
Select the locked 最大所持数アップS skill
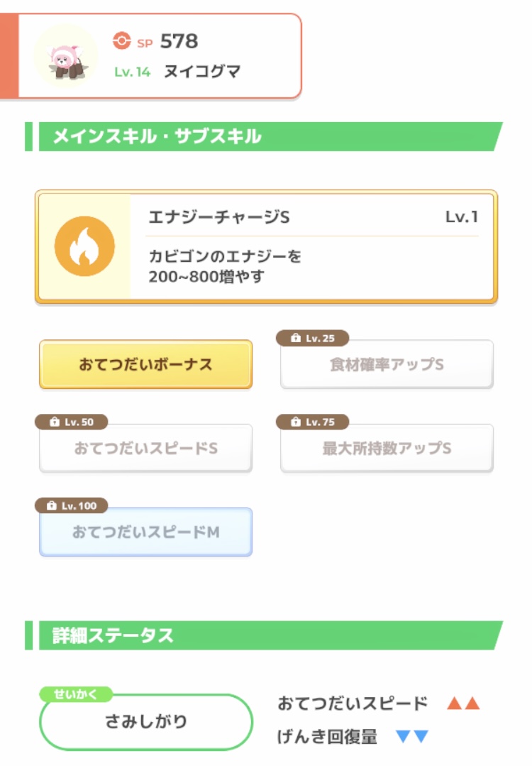[x=387, y=448]
